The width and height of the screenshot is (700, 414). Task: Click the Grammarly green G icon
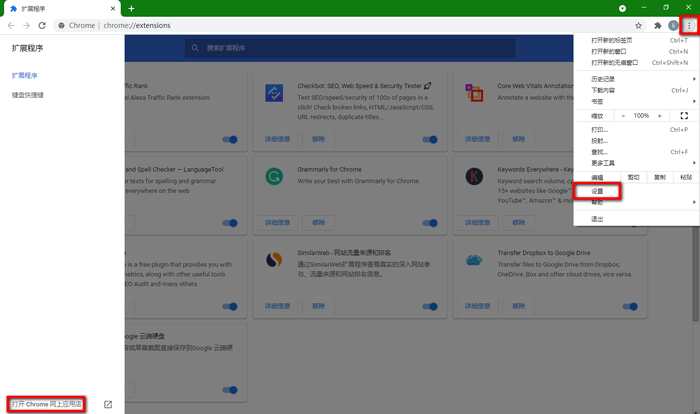(274, 176)
